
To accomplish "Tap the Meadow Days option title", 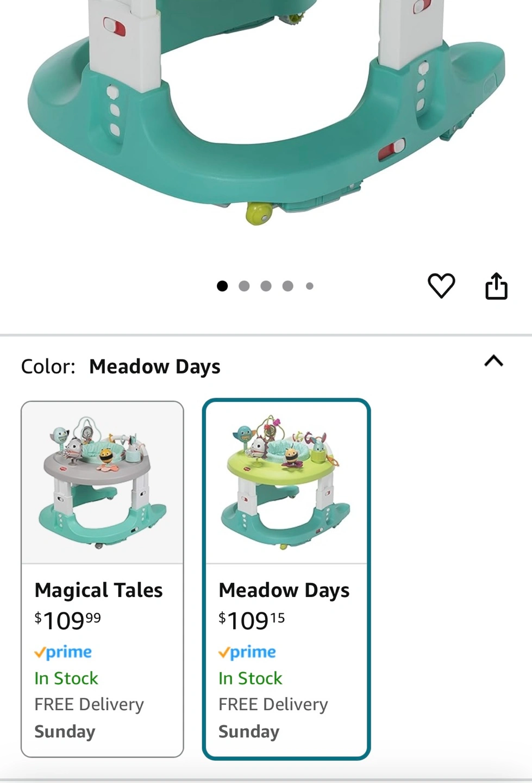I will [284, 590].
